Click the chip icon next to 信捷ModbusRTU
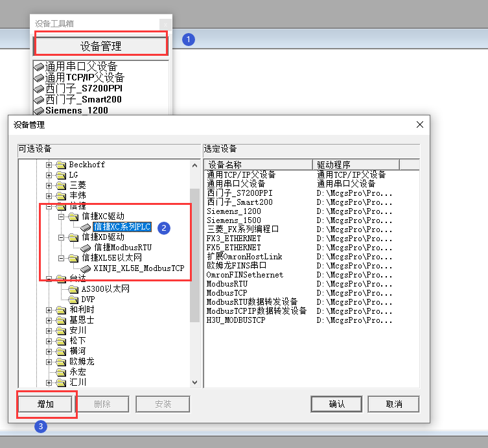The width and height of the screenshot is (488, 448). [86, 248]
